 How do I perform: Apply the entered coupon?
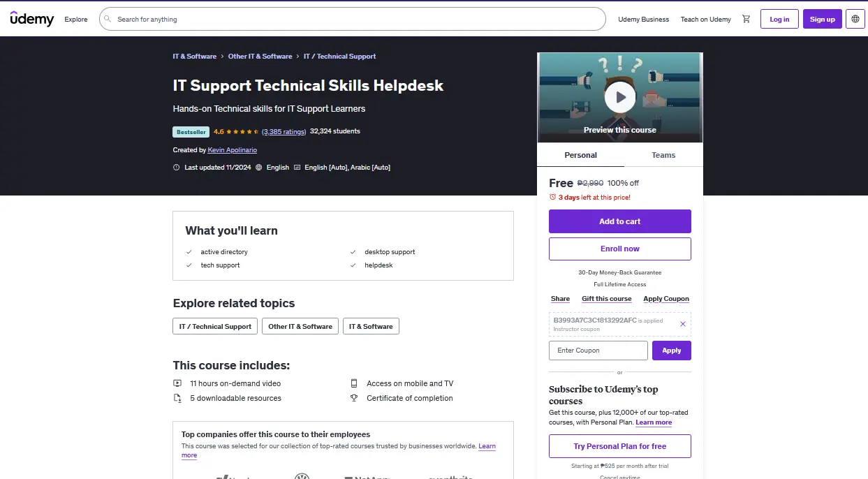pos(672,351)
